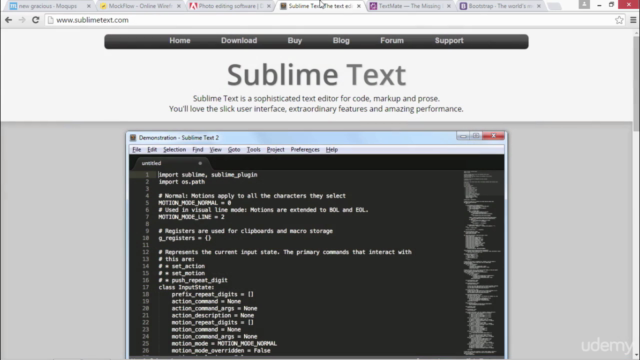Click the 'MOTION_MODE_LINE = 2' code line

coord(191,217)
